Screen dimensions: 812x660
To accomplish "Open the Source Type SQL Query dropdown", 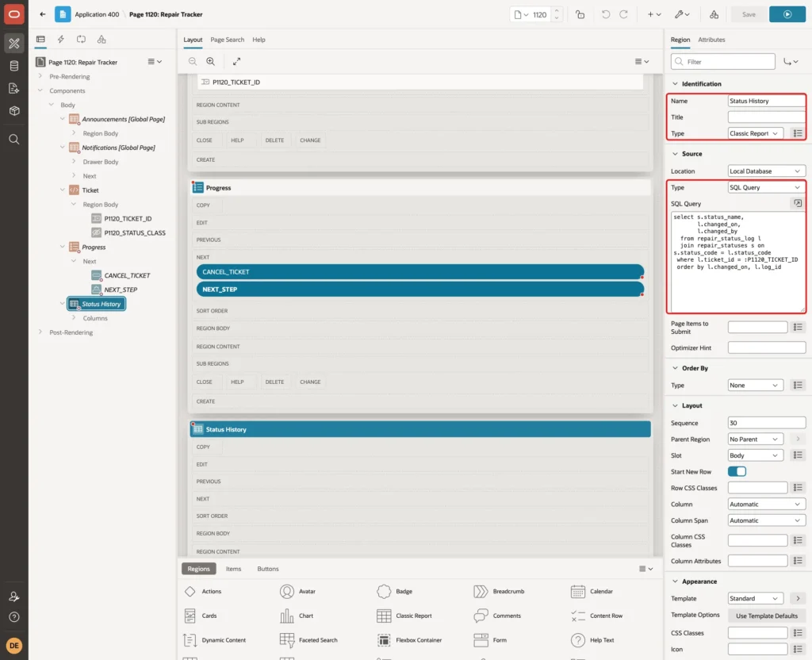I will click(767, 187).
